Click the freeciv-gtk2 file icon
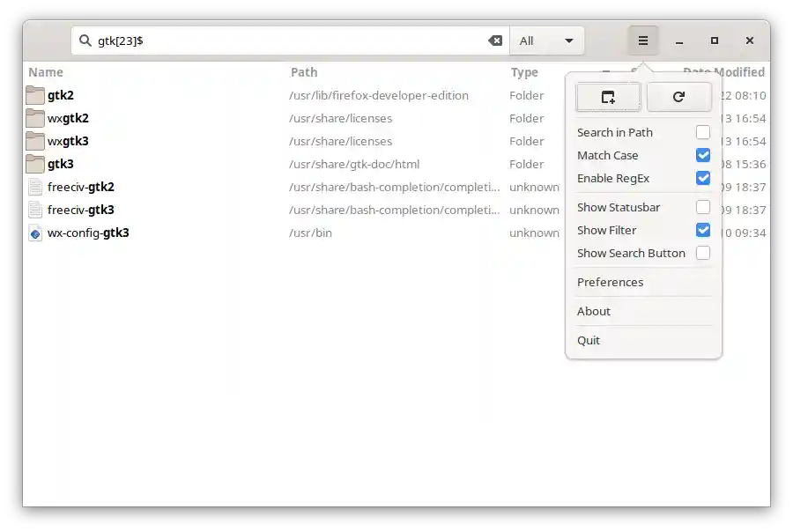 (35, 187)
